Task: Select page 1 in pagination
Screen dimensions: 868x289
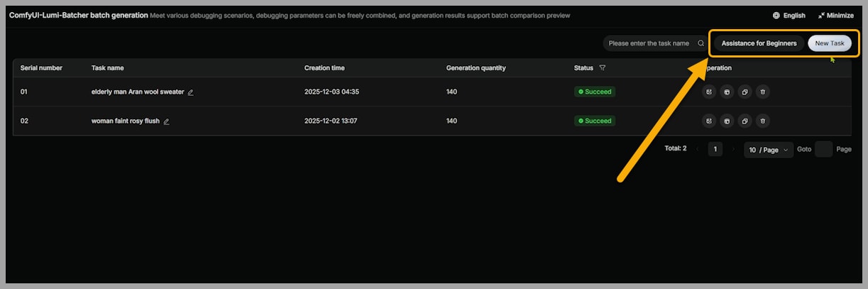Action: point(715,149)
